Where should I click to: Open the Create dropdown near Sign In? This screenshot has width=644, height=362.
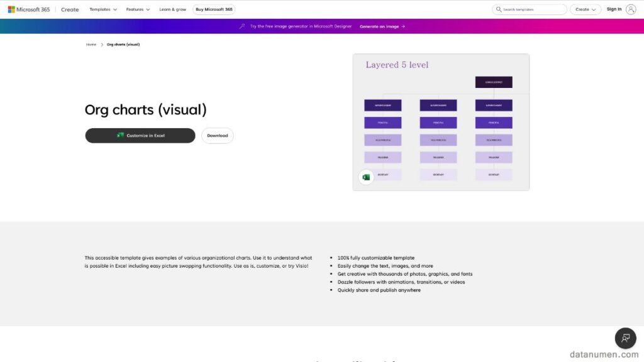point(584,9)
